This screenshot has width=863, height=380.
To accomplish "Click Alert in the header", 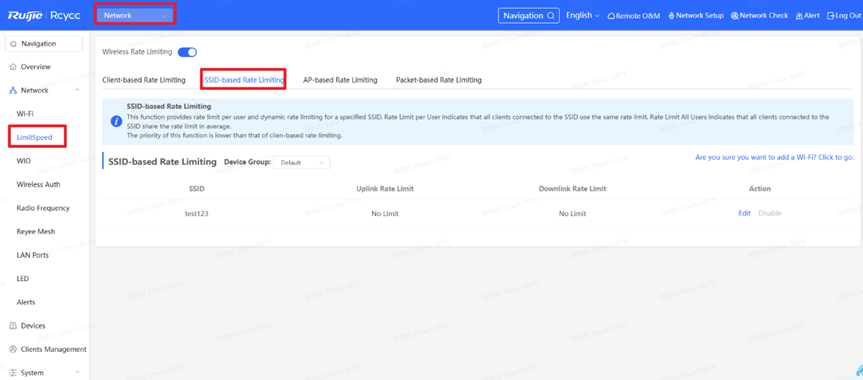I will (807, 16).
